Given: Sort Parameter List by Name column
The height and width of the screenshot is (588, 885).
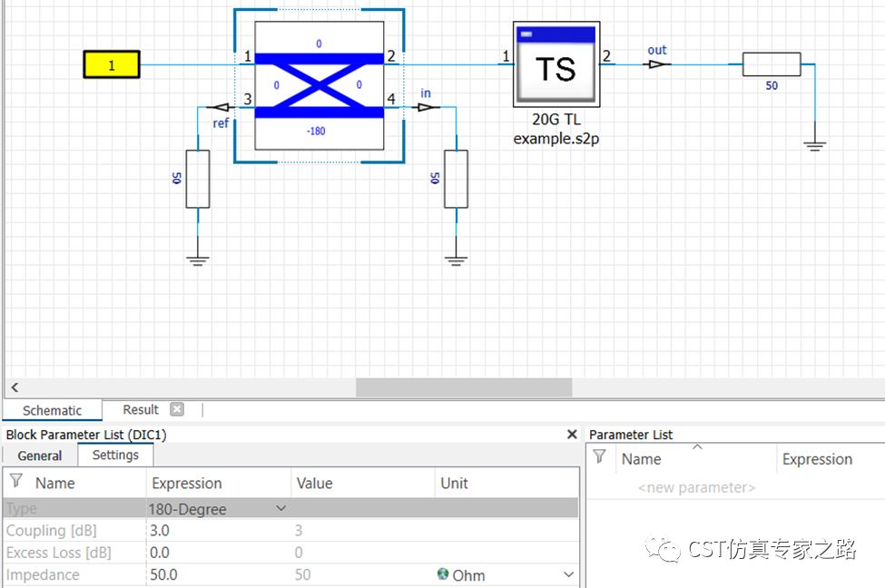Looking at the screenshot, I should pyautogui.click(x=641, y=459).
